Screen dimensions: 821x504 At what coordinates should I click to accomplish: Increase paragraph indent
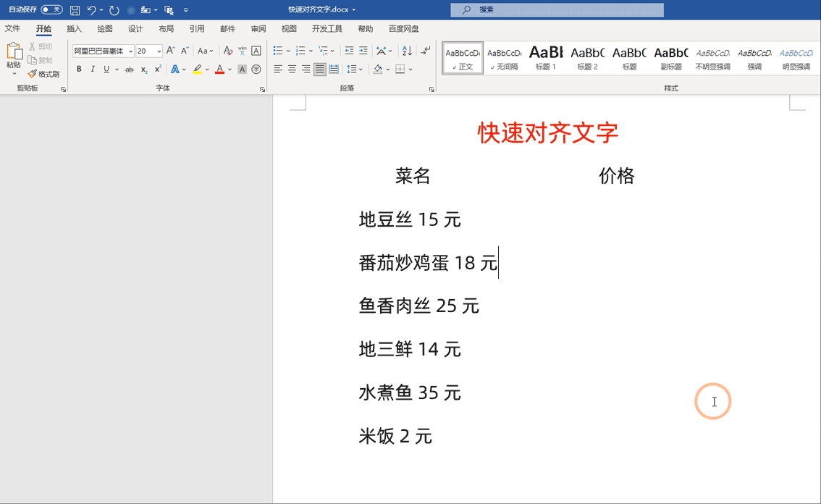click(x=363, y=51)
